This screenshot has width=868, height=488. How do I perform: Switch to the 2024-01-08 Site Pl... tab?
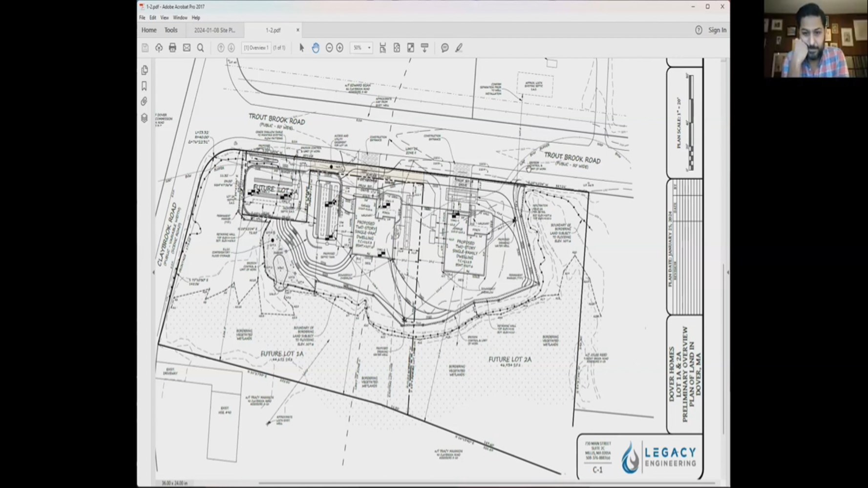pos(214,30)
